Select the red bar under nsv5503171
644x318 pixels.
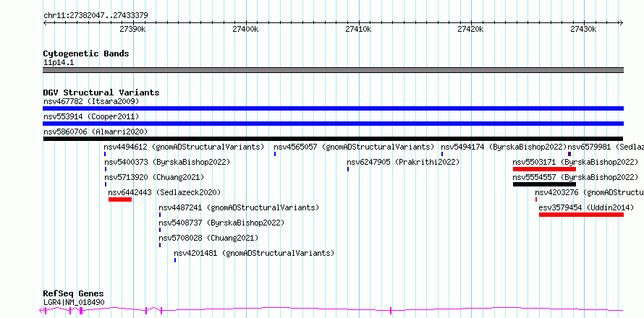(x=544, y=169)
